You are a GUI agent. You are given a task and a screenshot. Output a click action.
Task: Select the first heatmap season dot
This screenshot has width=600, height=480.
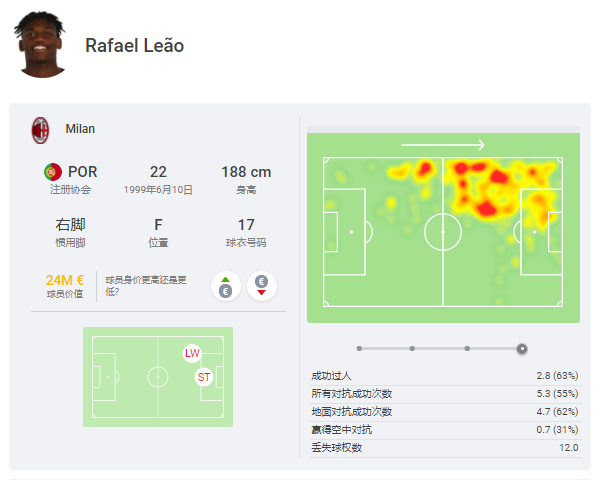coord(359,348)
